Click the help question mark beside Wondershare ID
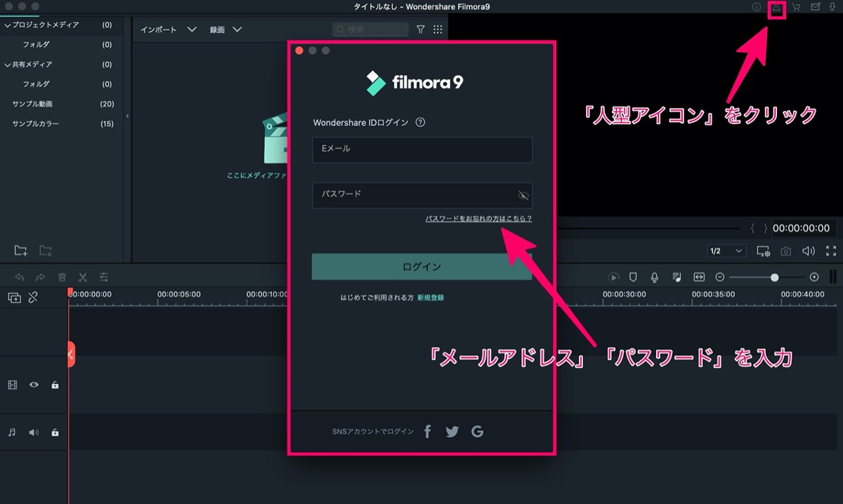The width and height of the screenshot is (843, 504). 420,122
